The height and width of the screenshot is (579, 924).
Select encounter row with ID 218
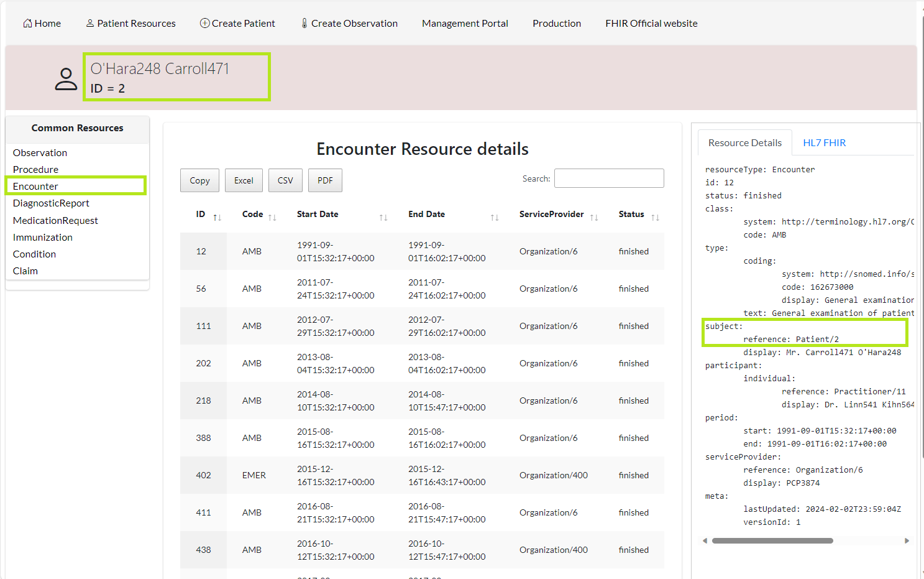[x=422, y=401]
